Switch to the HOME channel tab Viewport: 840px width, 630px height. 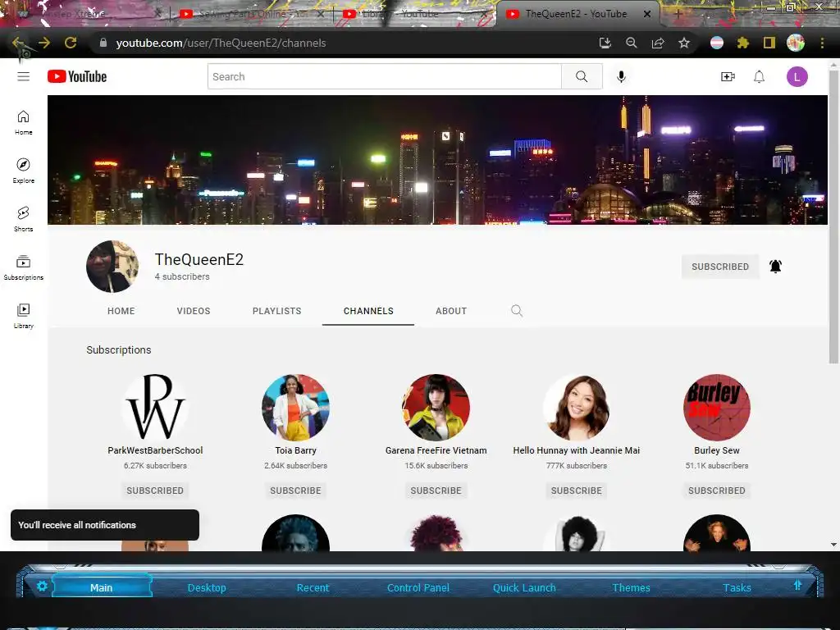(x=121, y=311)
